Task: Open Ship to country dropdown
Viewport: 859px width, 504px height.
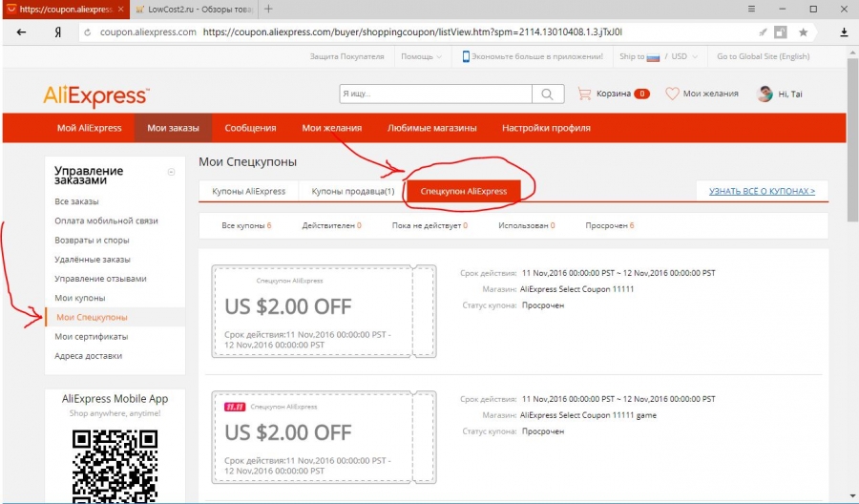Action: pyautogui.click(x=639, y=56)
